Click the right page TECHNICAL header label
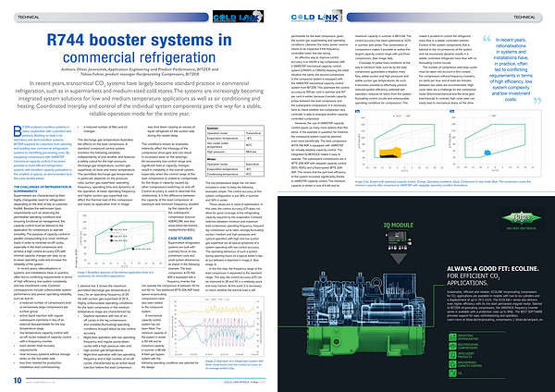Screen dimensions: 555x392 click(524, 17)
